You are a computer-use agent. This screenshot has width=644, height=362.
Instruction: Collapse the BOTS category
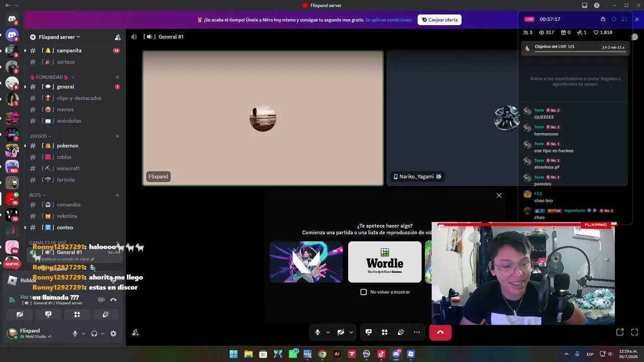click(37, 195)
